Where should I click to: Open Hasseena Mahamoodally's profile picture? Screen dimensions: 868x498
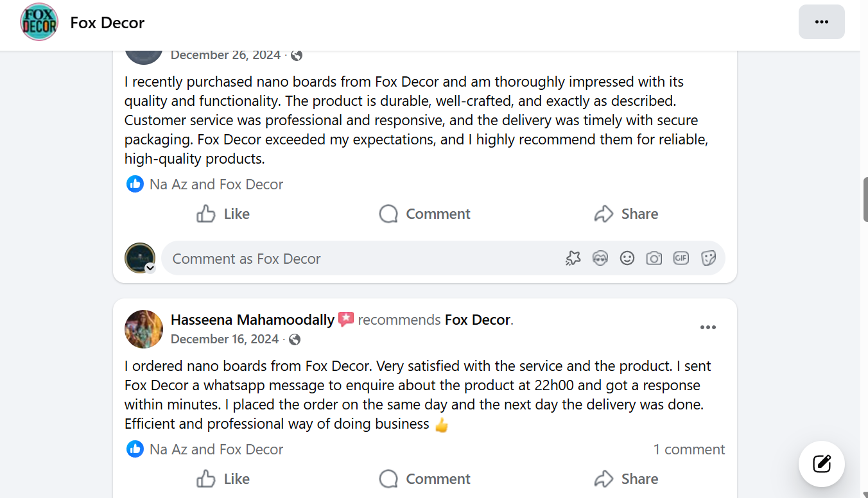(x=144, y=329)
